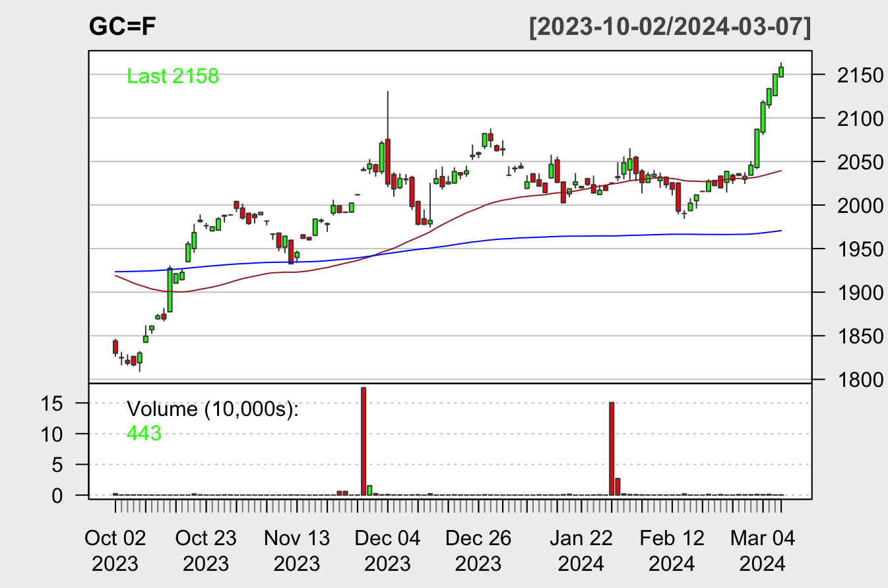
Task: Click the first red candlestick at Oct 02
Action: point(115,347)
